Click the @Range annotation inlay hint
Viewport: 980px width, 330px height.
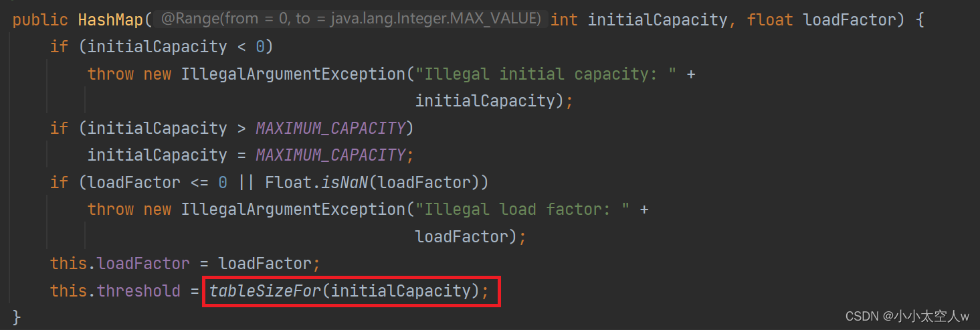[351, 19]
